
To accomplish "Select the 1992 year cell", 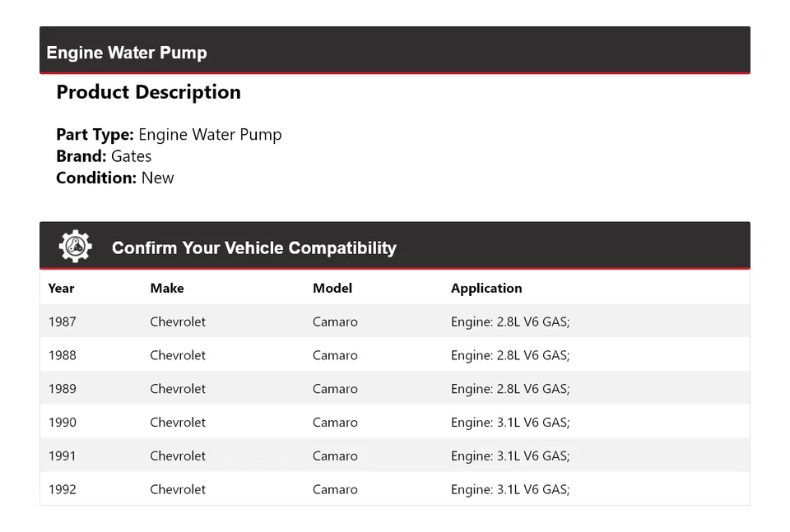I will (x=62, y=489).
